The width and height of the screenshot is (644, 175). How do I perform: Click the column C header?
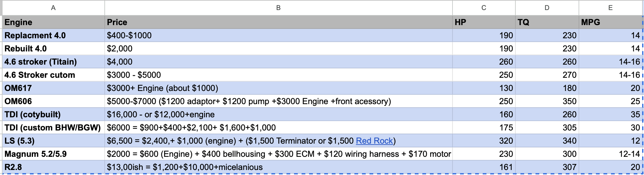[x=484, y=8]
